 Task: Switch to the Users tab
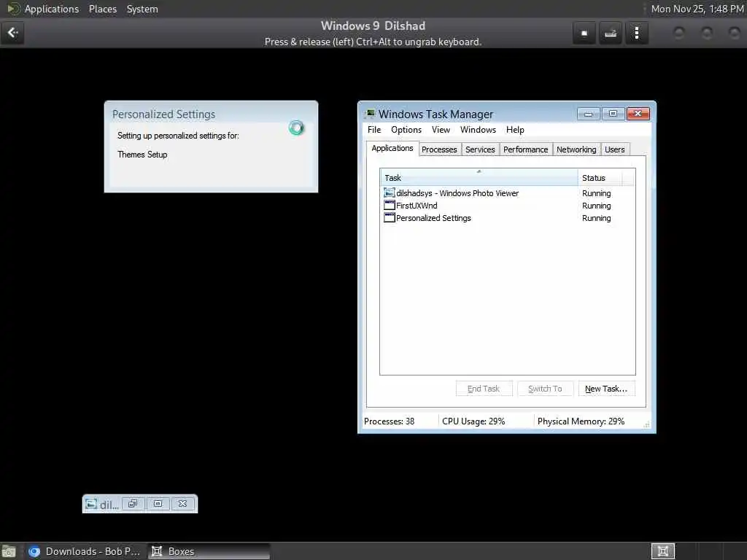[x=614, y=149]
